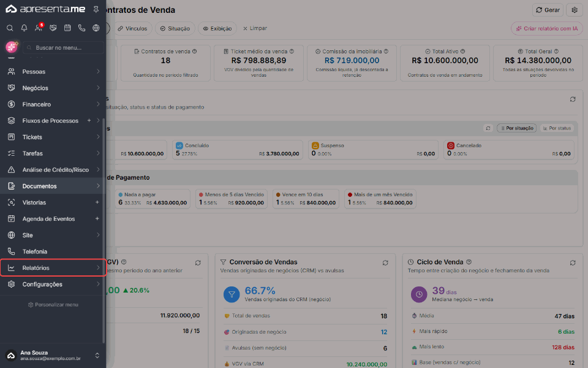Refresh the Conversão de Vendas card
Screen dimensions: 588x368
coord(385,263)
